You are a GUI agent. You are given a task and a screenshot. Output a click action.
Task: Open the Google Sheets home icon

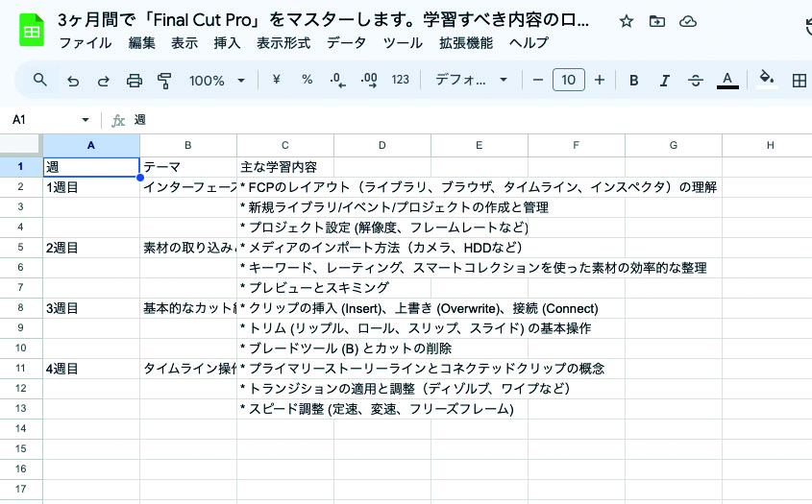point(32,30)
